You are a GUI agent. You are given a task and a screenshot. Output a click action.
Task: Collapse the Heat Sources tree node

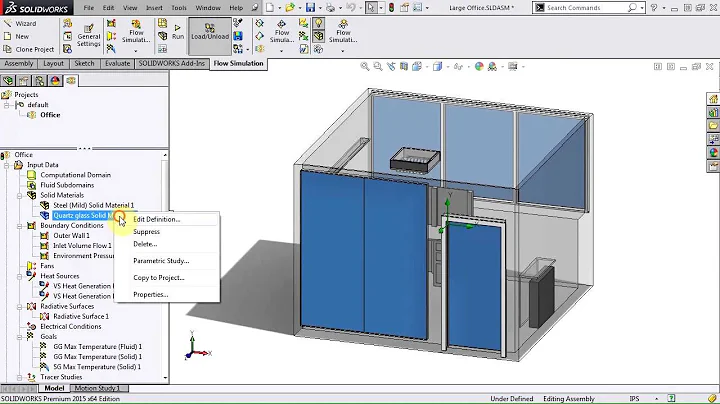(20, 276)
